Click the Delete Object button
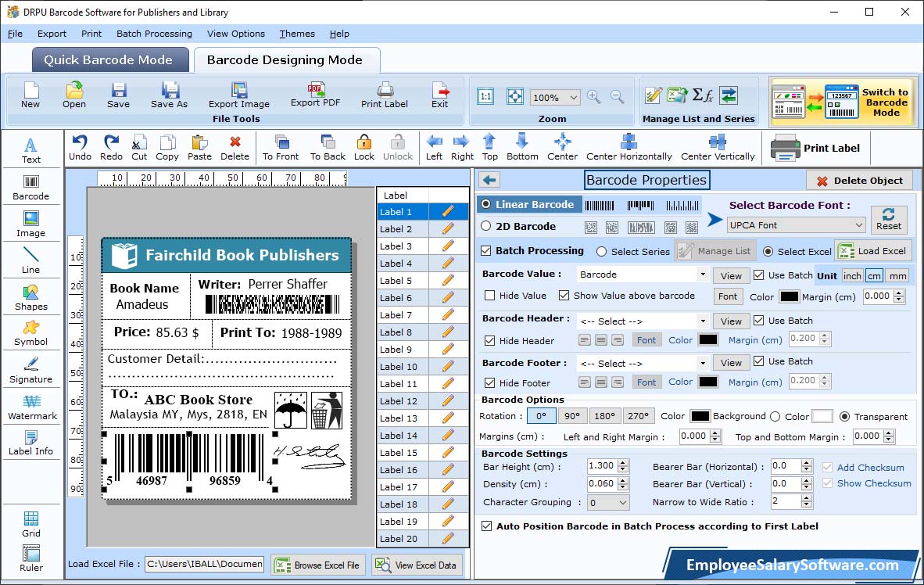924x585 pixels. click(x=859, y=181)
